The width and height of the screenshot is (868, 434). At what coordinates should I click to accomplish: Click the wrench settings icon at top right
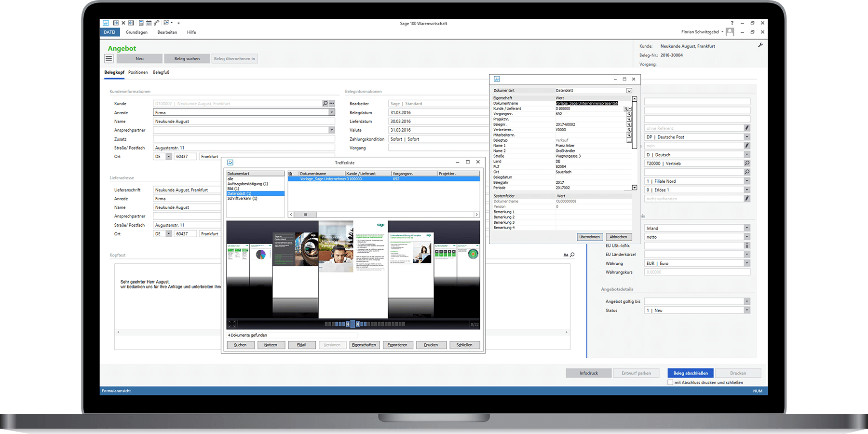click(x=760, y=45)
